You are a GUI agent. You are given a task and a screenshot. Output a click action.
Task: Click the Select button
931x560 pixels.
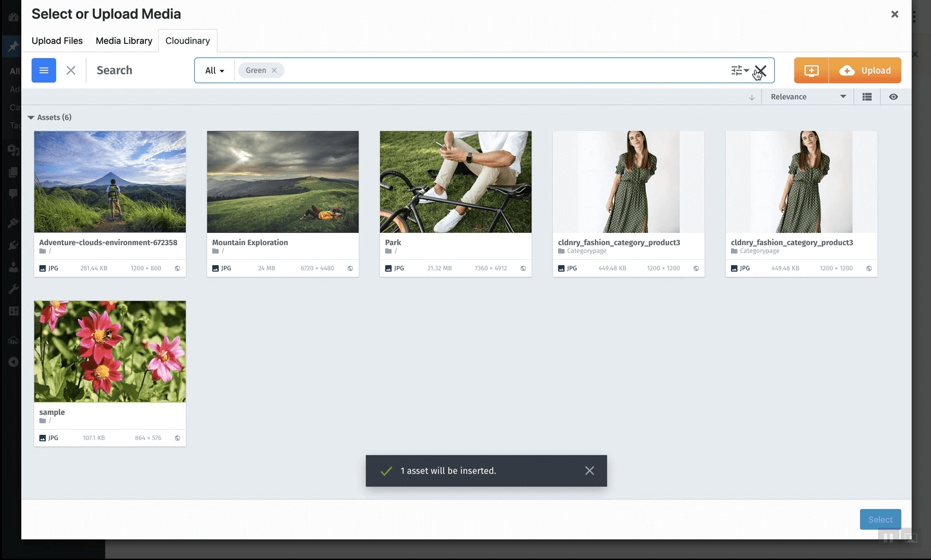[x=880, y=519]
